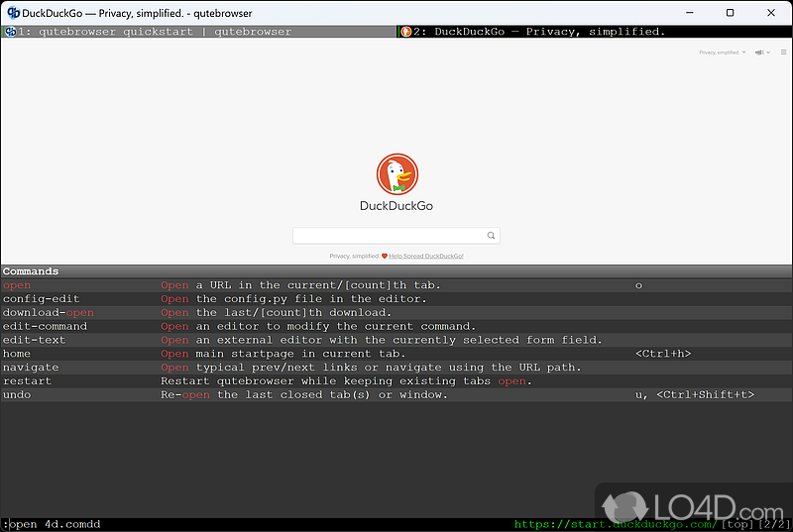Minimize the qutebrowser window
The height and width of the screenshot is (532, 793).
689,13
